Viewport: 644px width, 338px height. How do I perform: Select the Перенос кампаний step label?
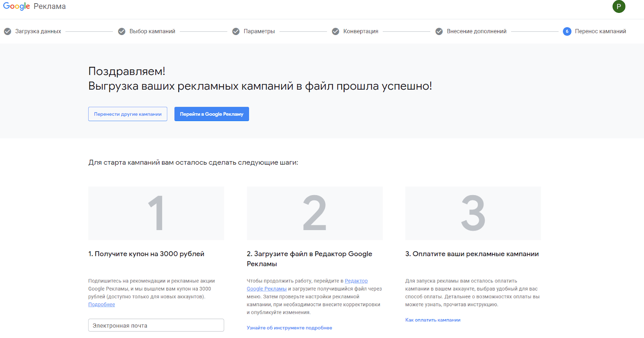[x=601, y=31]
